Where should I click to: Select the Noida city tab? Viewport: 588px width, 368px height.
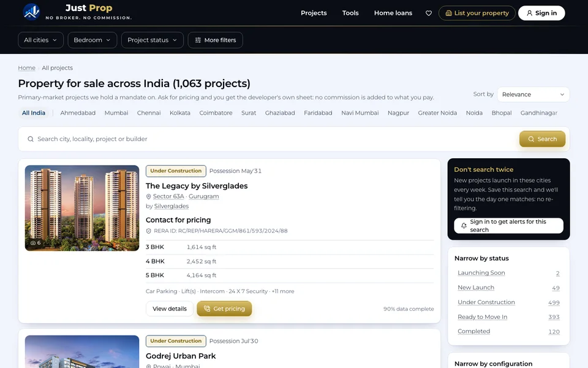pyautogui.click(x=474, y=113)
